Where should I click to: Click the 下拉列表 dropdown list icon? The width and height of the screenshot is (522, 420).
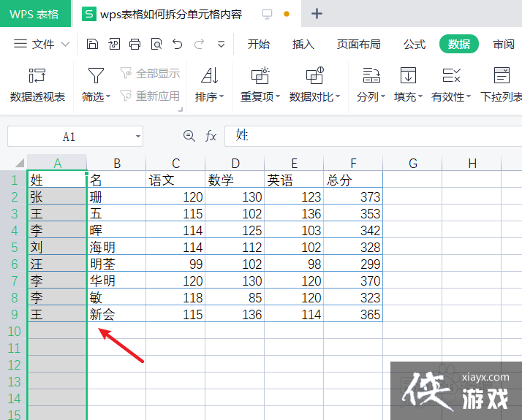coord(502,83)
